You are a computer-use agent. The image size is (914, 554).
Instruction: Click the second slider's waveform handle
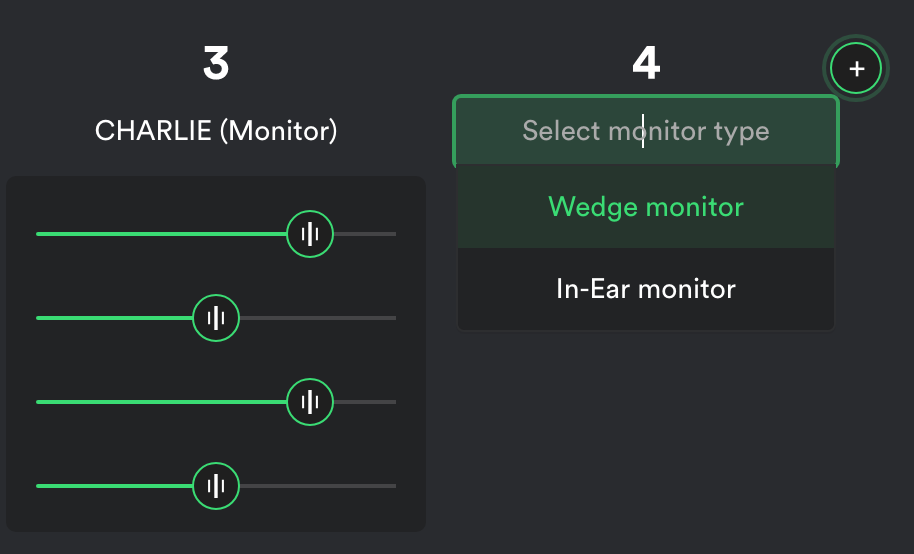tap(216, 318)
